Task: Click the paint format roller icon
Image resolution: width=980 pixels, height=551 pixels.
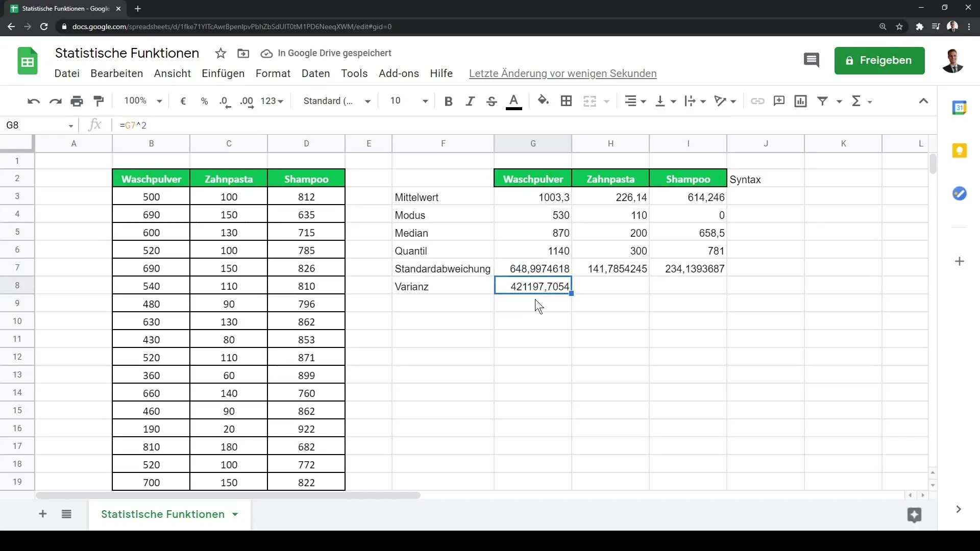Action: [x=99, y=101]
